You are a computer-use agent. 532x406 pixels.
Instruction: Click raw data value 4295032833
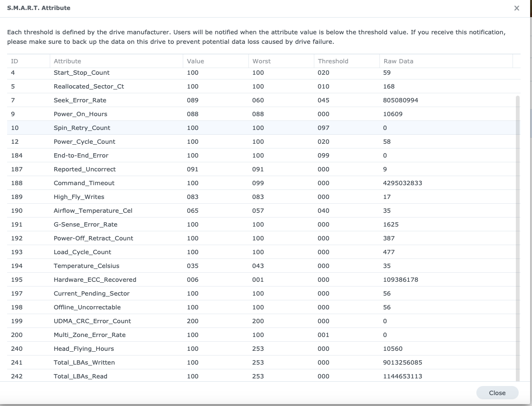click(402, 183)
